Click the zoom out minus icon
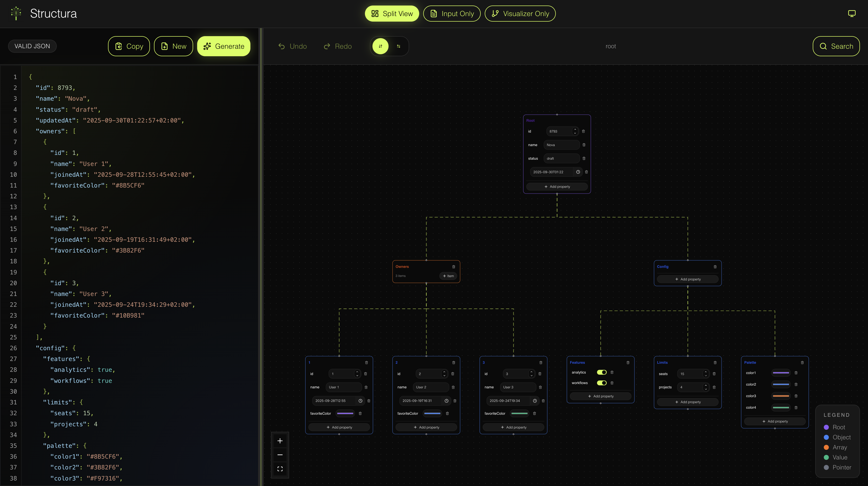Viewport: 868px width, 486px height. click(x=280, y=455)
